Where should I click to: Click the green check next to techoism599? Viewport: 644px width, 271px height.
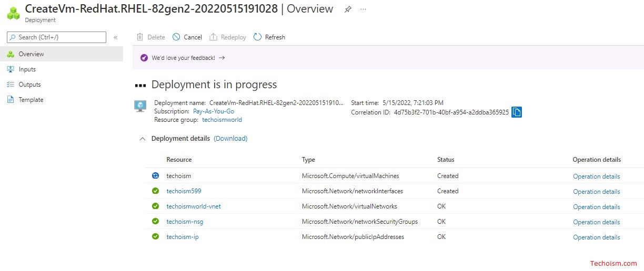tap(155, 191)
